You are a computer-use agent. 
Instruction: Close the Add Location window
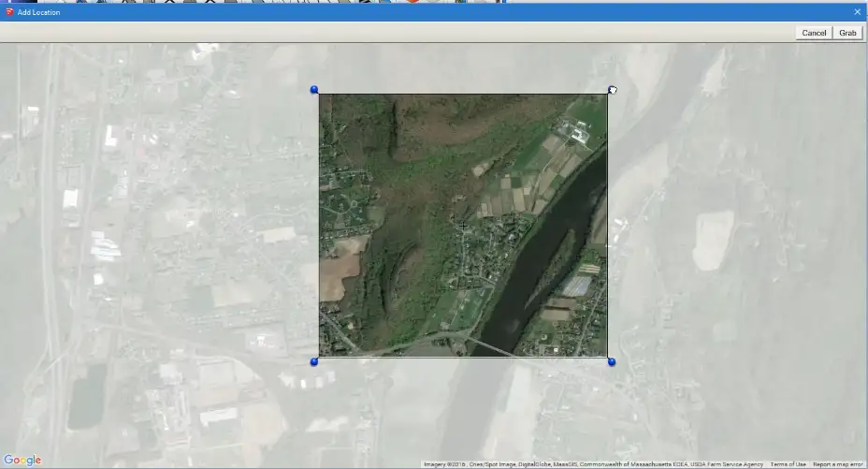(x=858, y=11)
